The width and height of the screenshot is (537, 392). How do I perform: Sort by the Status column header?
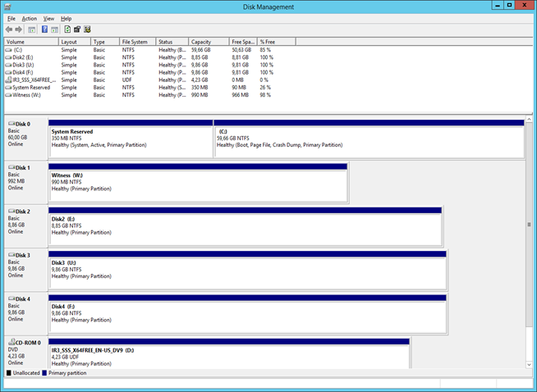[172, 42]
